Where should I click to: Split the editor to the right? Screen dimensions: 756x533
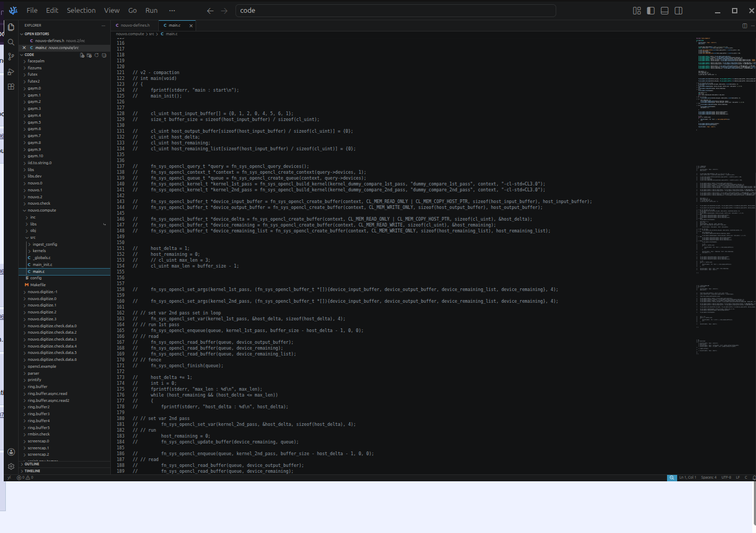tap(745, 26)
